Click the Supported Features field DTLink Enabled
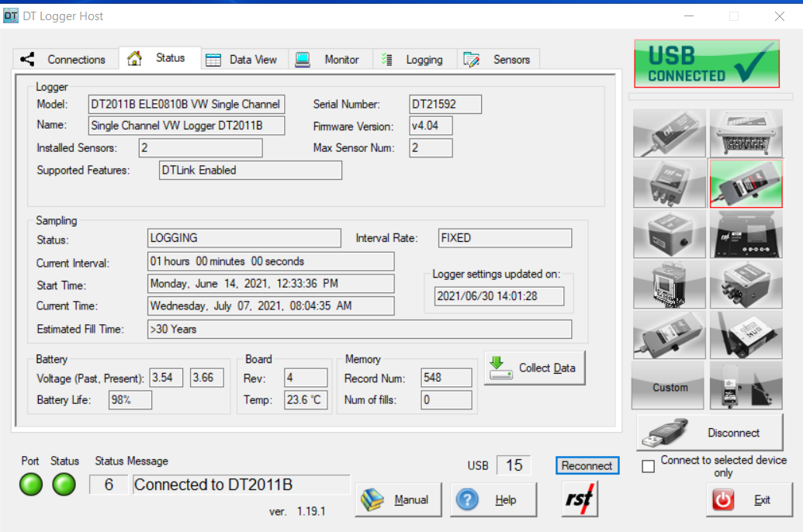The height and width of the screenshot is (532, 803). click(251, 170)
